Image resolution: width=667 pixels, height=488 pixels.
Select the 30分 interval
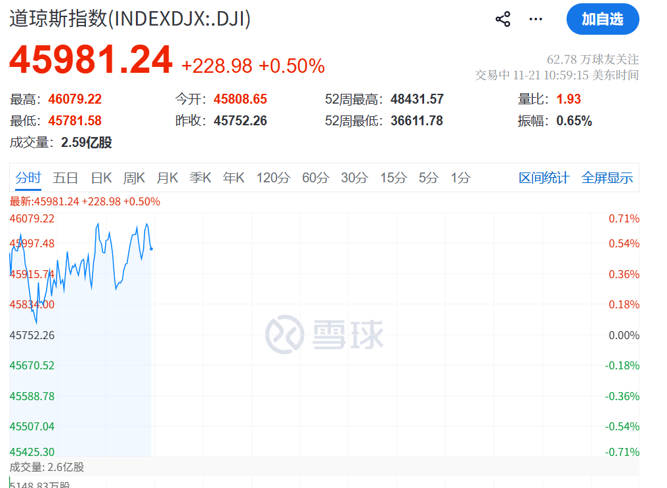(354, 178)
